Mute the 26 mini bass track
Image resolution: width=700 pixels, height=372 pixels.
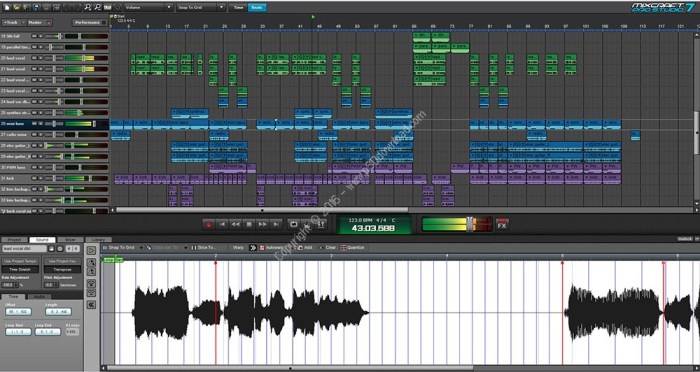click(34, 124)
